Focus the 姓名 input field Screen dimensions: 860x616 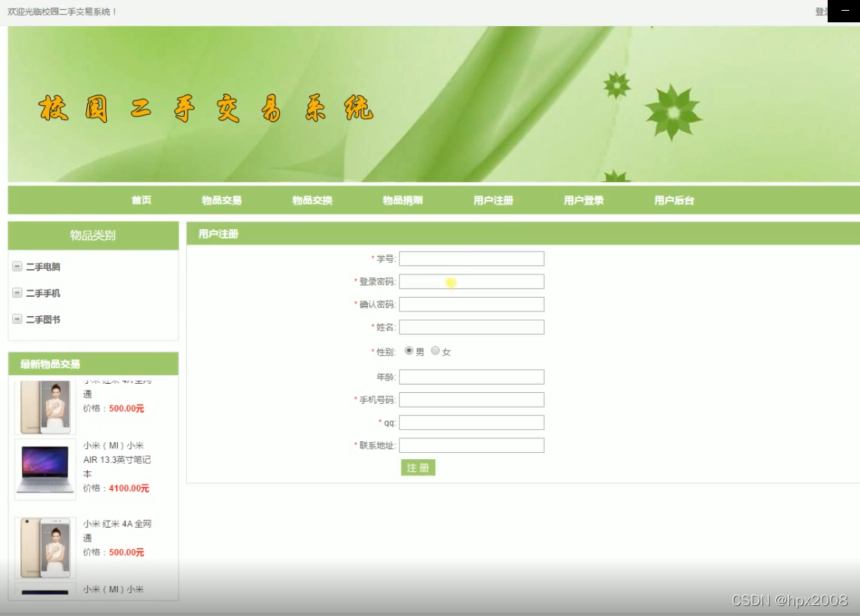point(472,328)
